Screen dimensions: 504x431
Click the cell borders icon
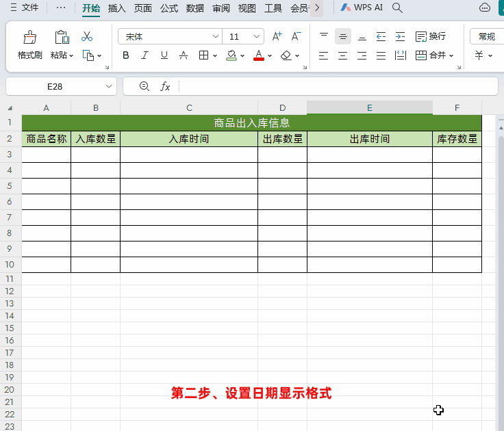(203, 55)
